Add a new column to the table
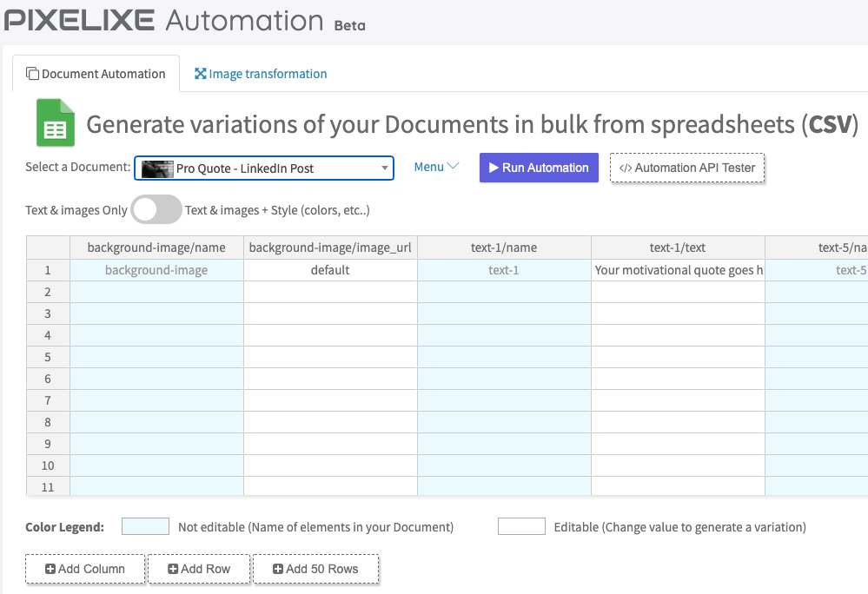The image size is (868, 594). click(85, 569)
